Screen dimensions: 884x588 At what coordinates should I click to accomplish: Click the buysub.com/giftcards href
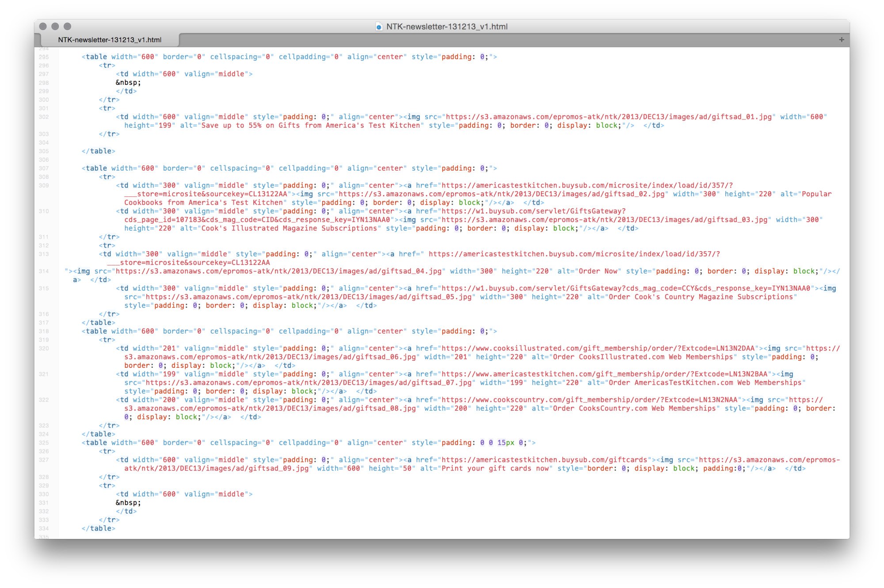coord(545,460)
